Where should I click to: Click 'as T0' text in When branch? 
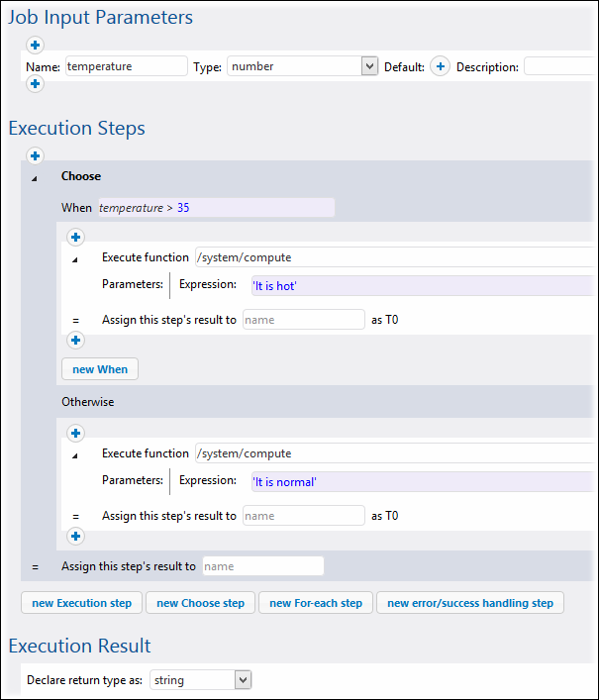(385, 320)
